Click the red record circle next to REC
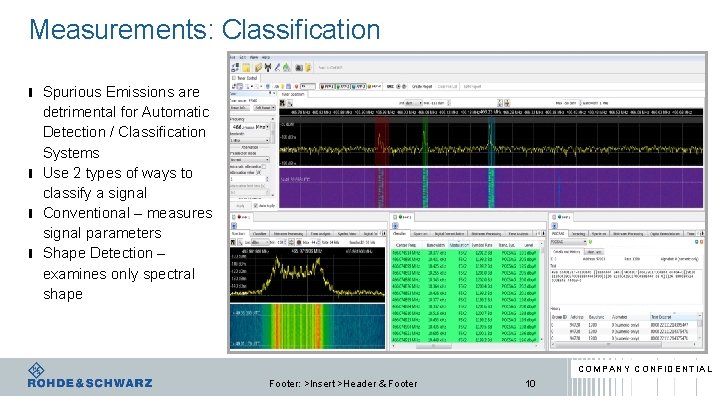This screenshot has height=405, width=720. 398,86
